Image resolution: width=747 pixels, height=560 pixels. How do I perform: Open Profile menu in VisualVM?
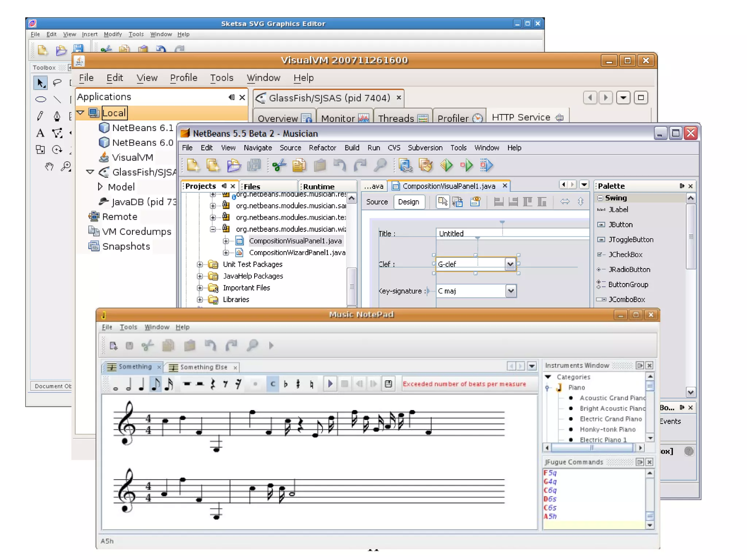(x=183, y=78)
